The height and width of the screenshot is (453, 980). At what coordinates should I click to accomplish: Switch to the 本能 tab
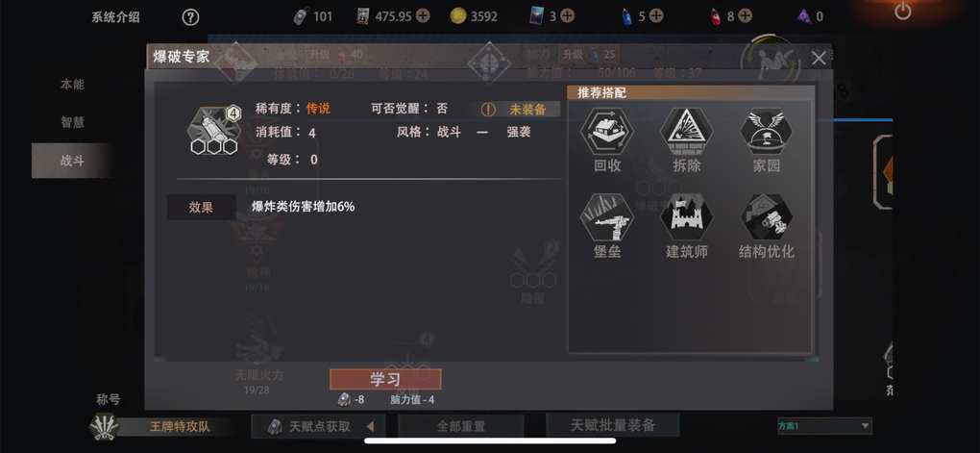pos(72,85)
